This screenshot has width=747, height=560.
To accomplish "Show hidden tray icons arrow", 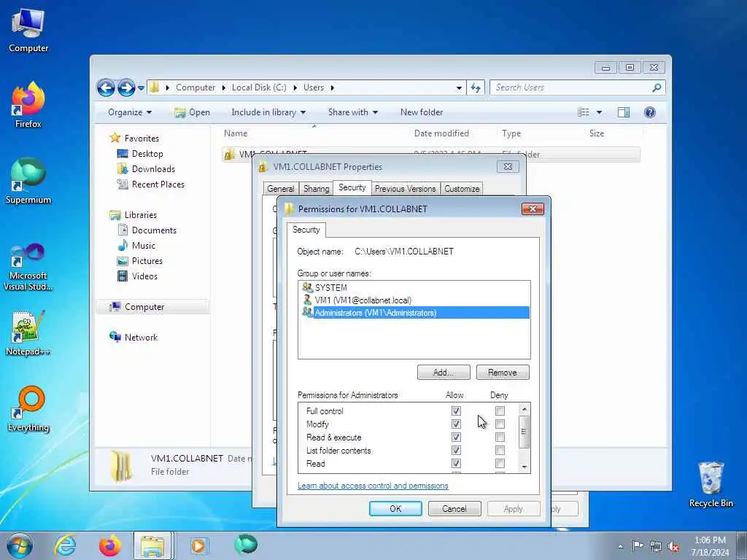I will pos(620,546).
